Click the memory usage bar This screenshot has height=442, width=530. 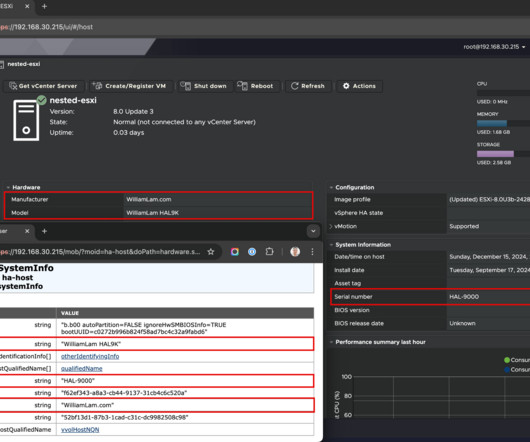503,123
